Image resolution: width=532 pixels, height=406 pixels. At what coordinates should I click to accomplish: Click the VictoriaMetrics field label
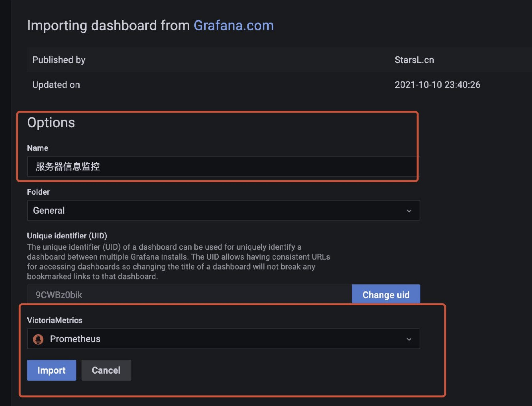point(55,320)
